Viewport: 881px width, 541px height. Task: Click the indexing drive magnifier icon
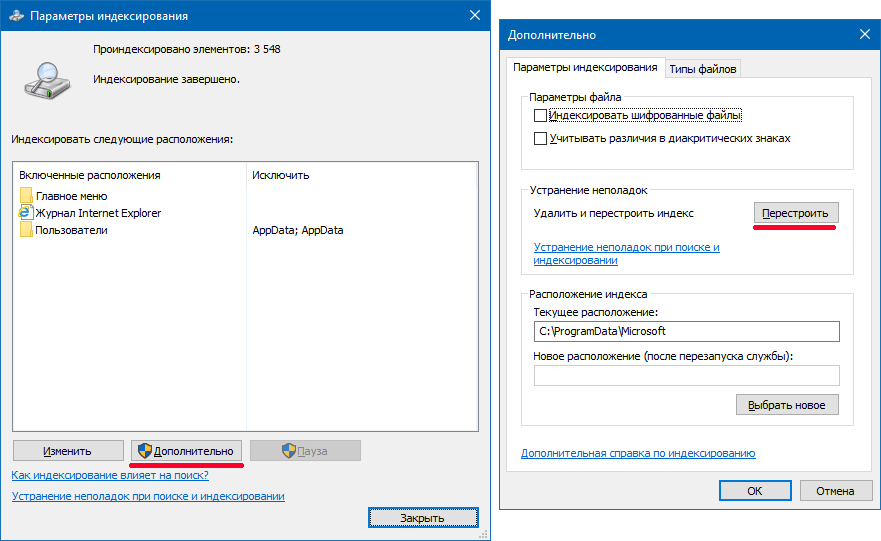pyautogui.click(x=47, y=80)
